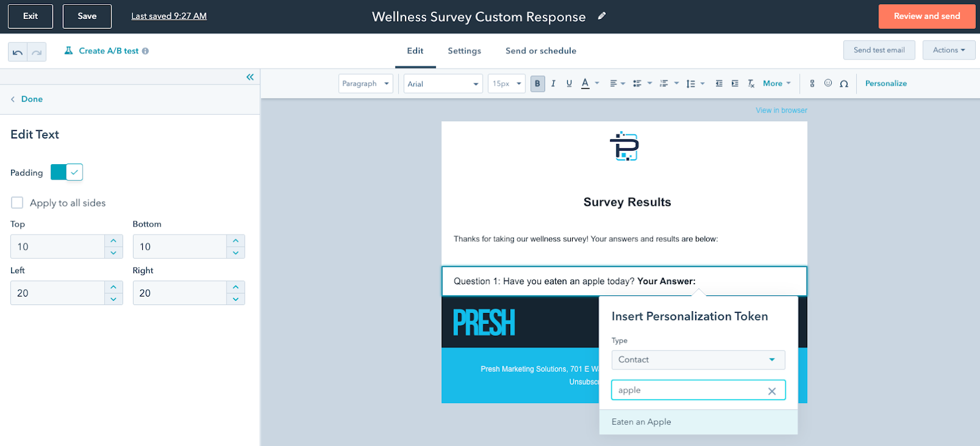Decrease Top padding value

pos(113,252)
